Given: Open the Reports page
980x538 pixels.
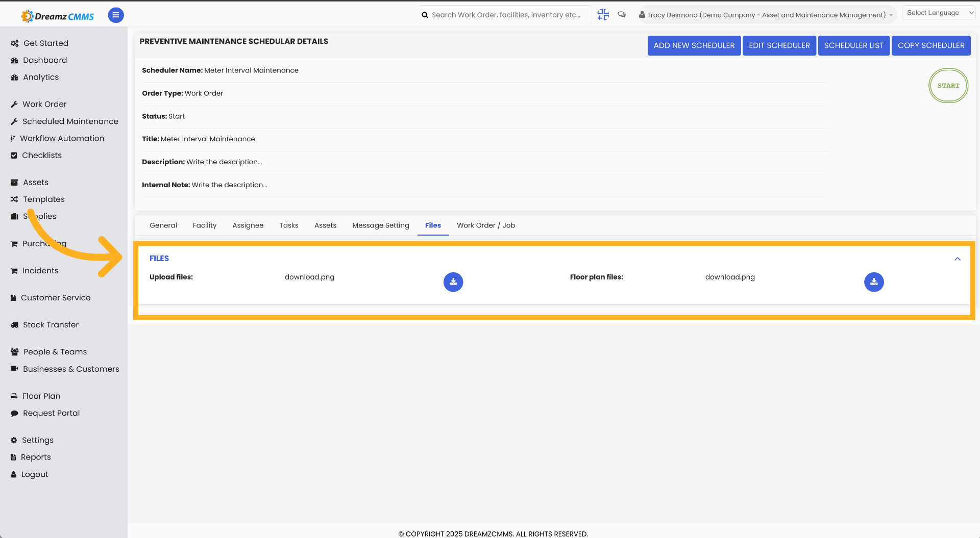Looking at the screenshot, I should (x=36, y=457).
